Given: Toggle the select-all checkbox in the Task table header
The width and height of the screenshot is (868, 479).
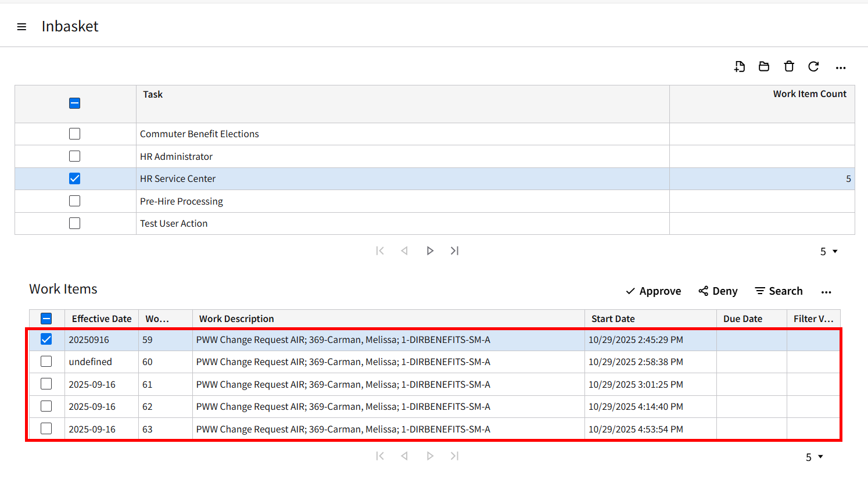Looking at the screenshot, I should pos(74,103).
